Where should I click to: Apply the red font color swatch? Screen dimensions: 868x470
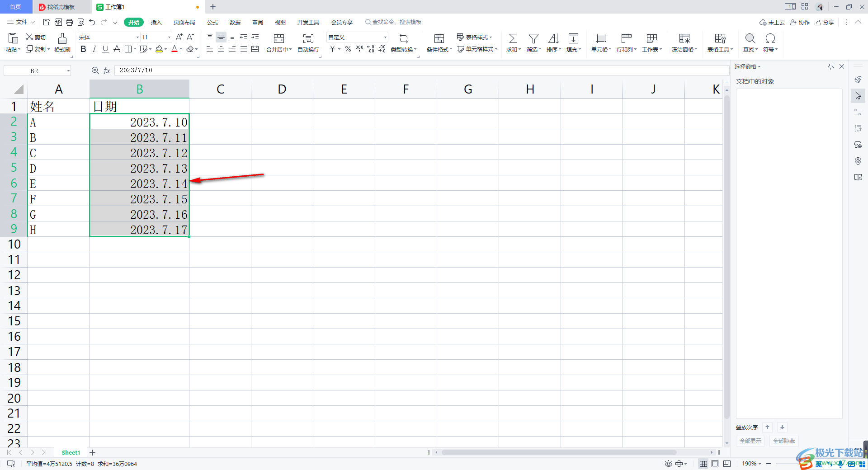[x=175, y=49]
